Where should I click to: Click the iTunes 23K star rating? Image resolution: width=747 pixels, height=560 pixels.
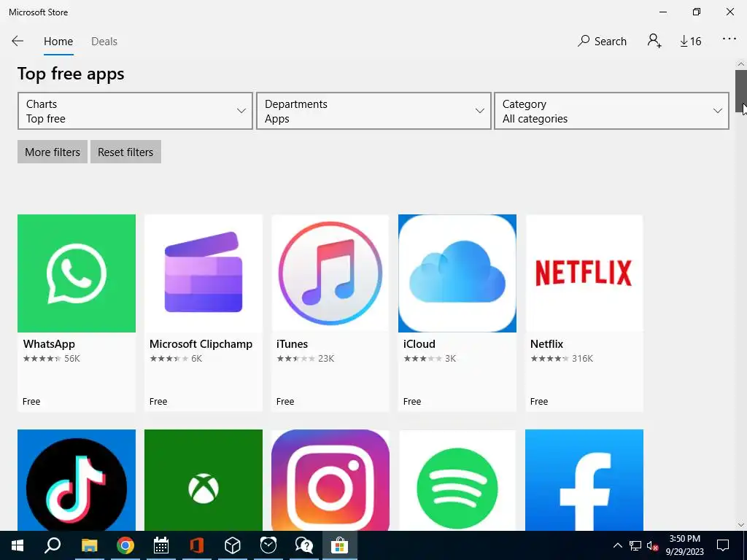click(306, 359)
